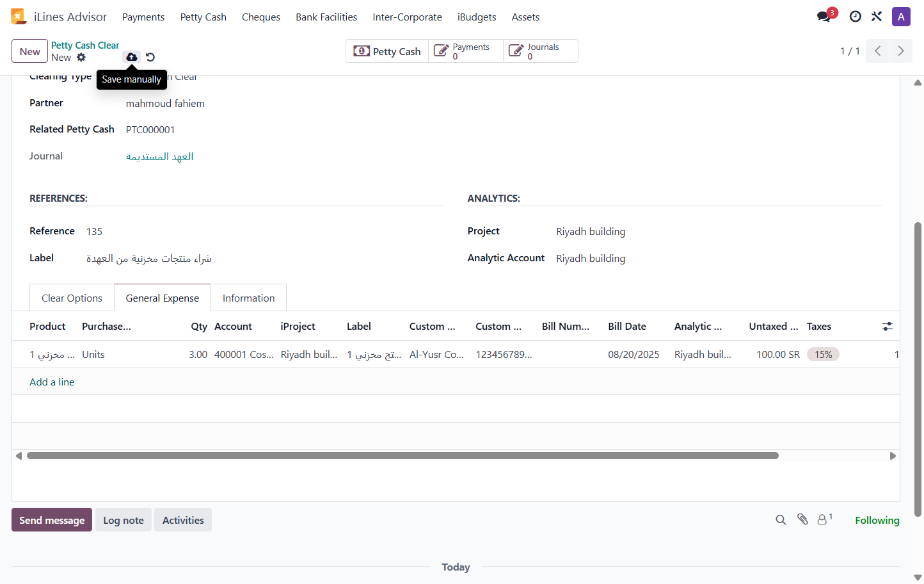Click the Save manually cloud icon
Screen dimensions: 924x584
tap(131, 57)
